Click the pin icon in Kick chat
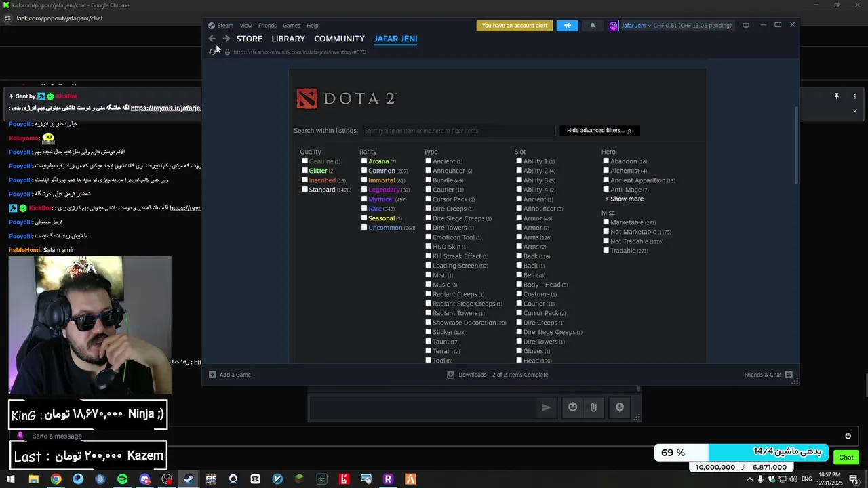 (837, 96)
